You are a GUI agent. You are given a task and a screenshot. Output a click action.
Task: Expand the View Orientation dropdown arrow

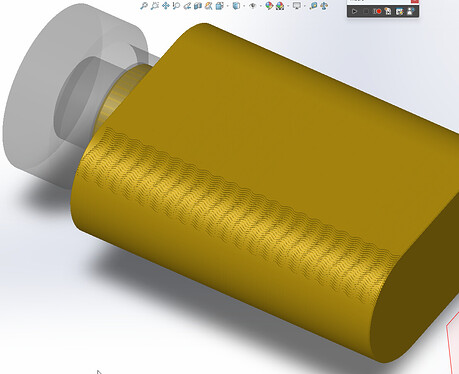228,6
